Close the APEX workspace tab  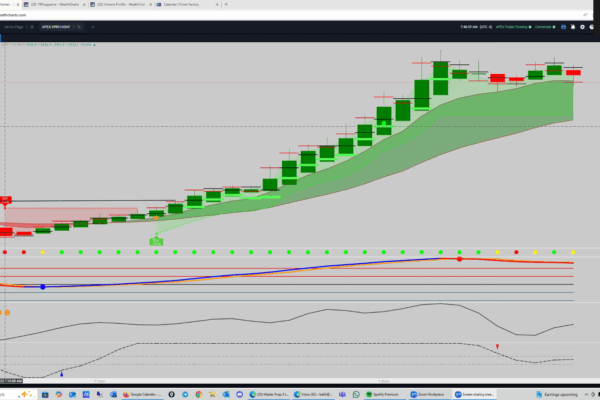79,27
